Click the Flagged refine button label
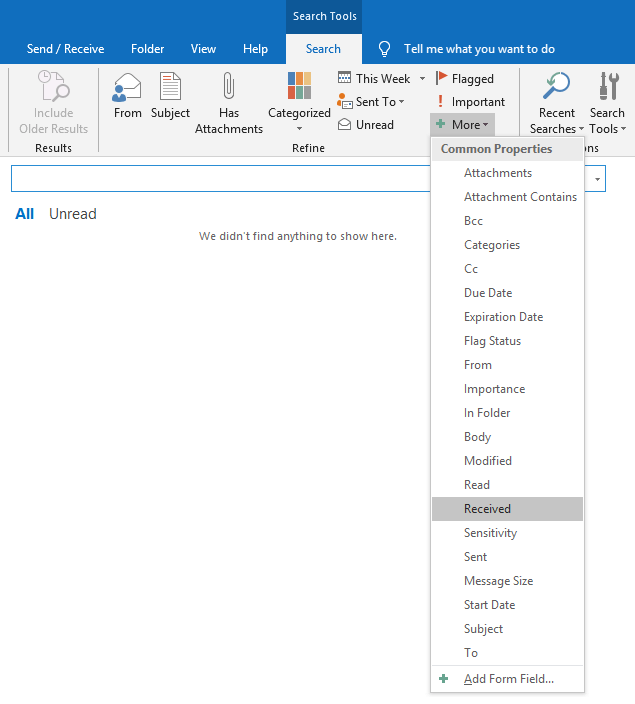The image size is (635, 704). [472, 79]
